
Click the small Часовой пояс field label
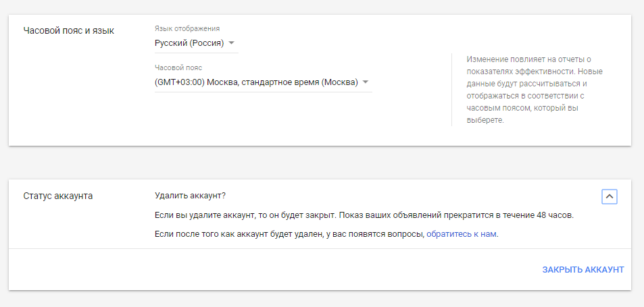(178, 67)
